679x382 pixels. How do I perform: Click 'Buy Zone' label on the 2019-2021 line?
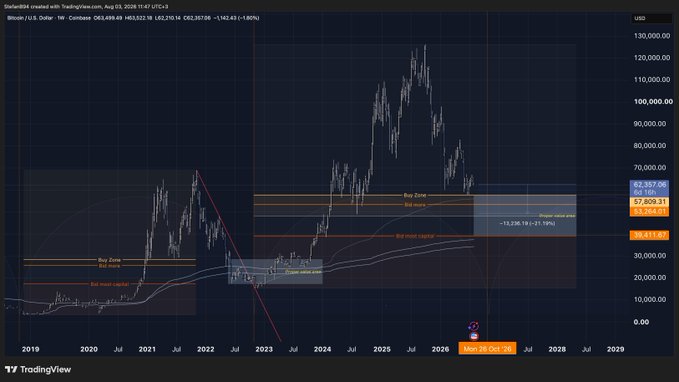109,260
